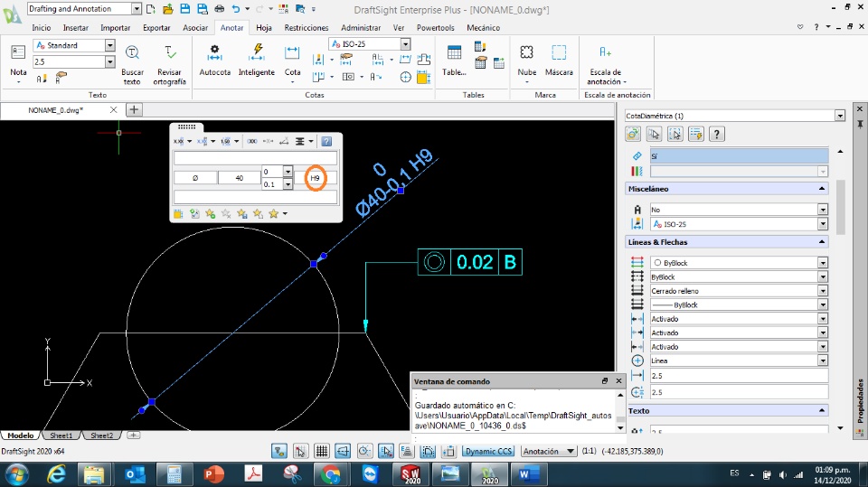Open a new drawing tab with plus button
Image resolution: width=868 pixels, height=487 pixels.
pos(134,109)
